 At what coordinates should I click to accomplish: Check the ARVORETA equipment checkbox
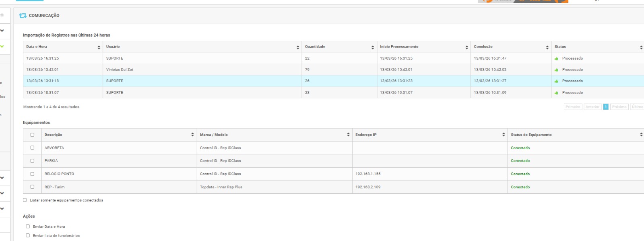coord(32,148)
